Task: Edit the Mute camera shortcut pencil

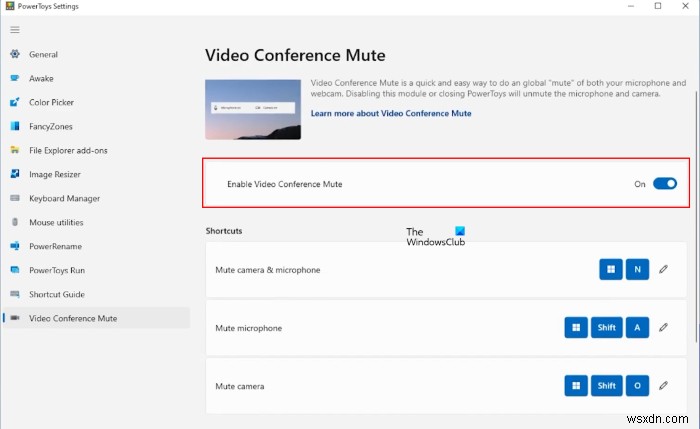Action: coord(662,385)
